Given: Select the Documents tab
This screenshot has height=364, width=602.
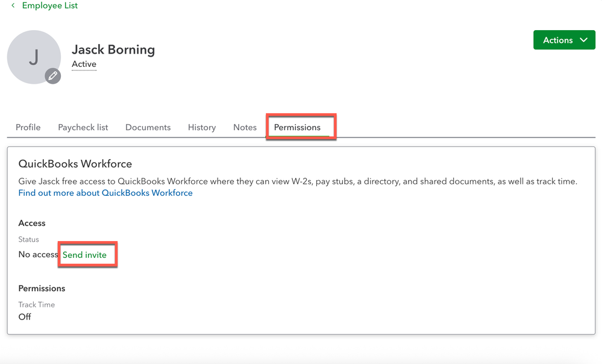Looking at the screenshot, I should 148,127.
